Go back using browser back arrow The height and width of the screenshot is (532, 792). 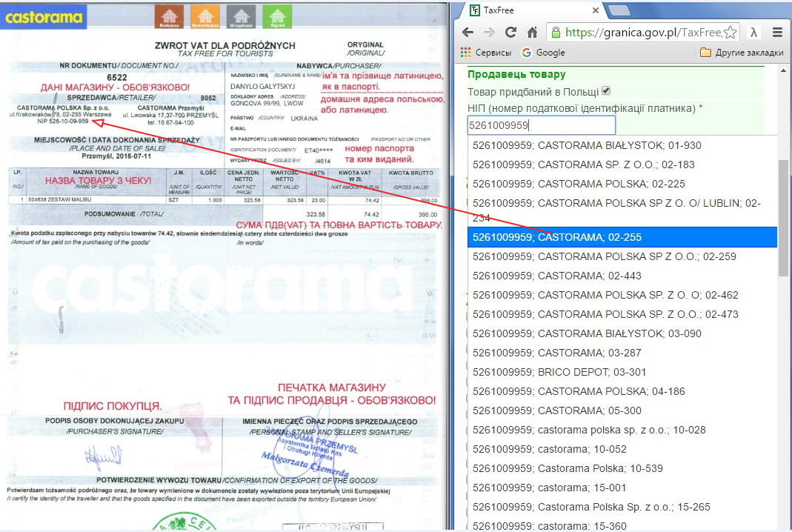pos(467,33)
